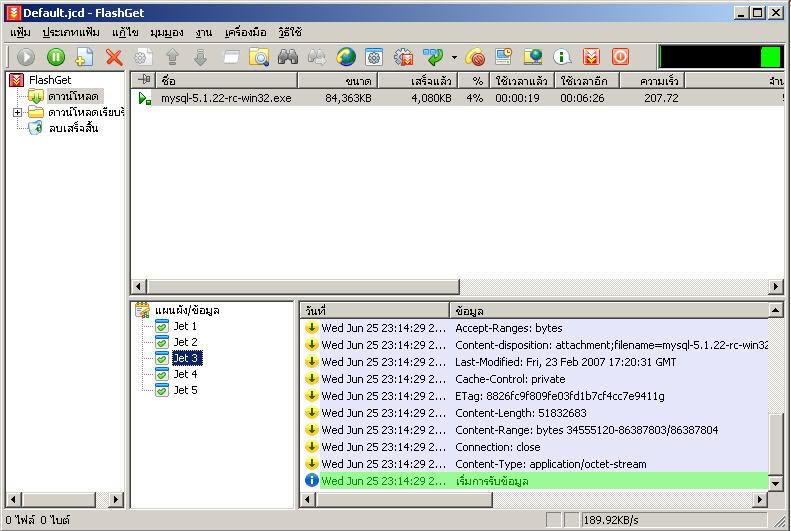This screenshot has width=791, height=531.
Task: Sort by the ความเร็ว column header
Action: 652,81
